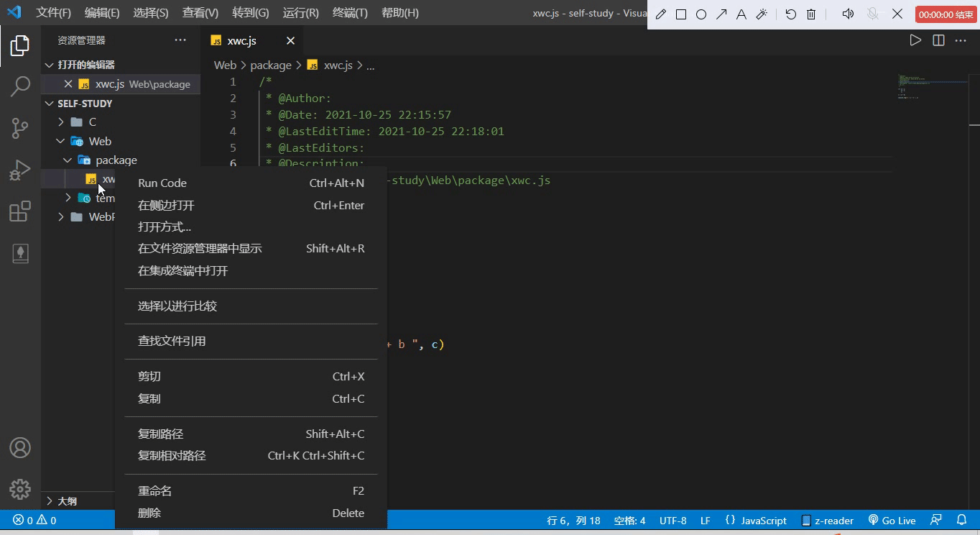The height and width of the screenshot is (535, 980).
Task: Open the Manage gear icon
Action: tap(20, 489)
